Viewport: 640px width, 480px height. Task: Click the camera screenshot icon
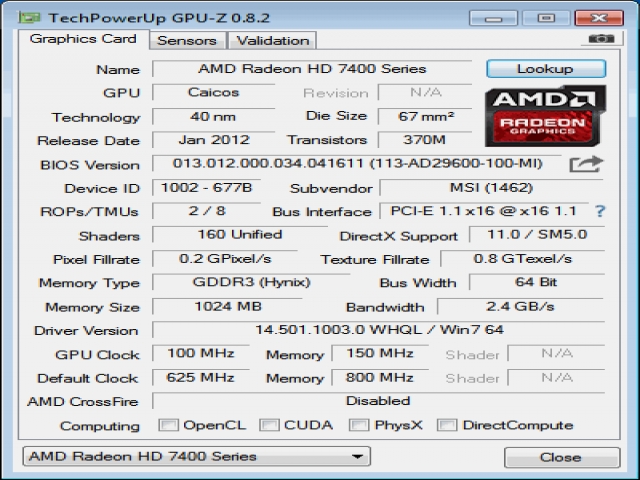tap(600, 39)
